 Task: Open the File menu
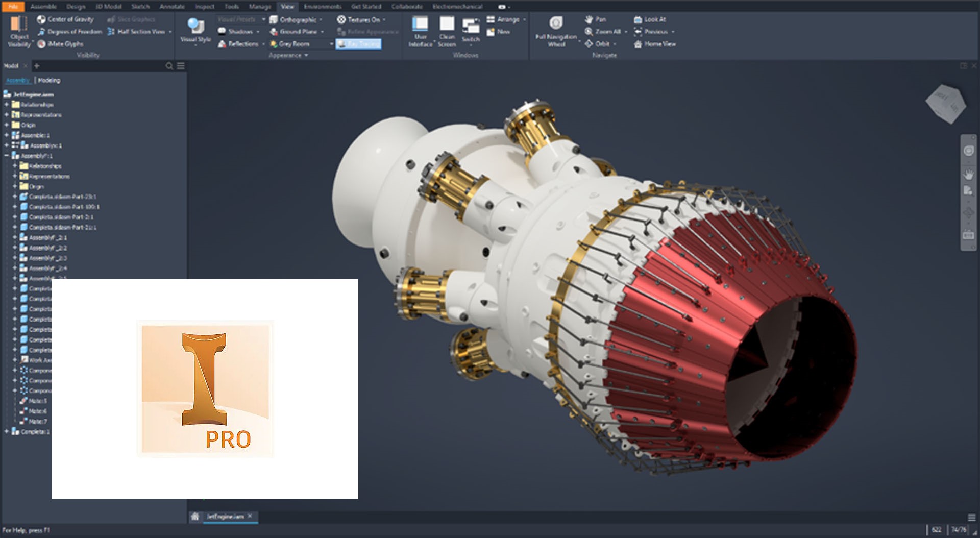click(x=13, y=7)
